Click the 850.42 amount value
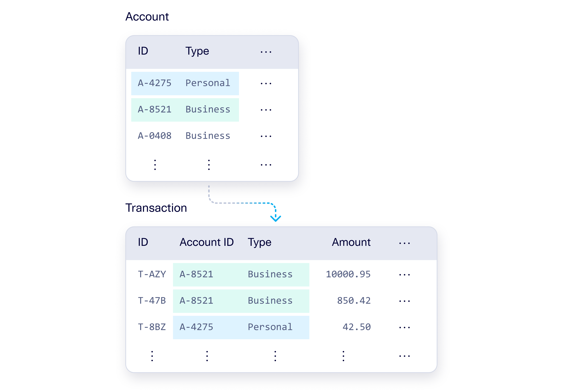563x392 pixels. [354, 301]
